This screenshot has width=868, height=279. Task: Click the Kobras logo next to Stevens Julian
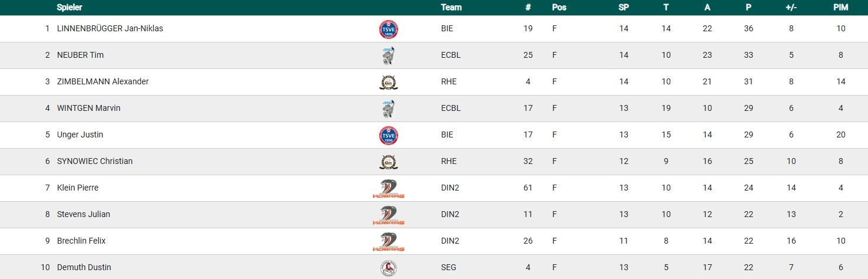pyautogui.click(x=388, y=215)
